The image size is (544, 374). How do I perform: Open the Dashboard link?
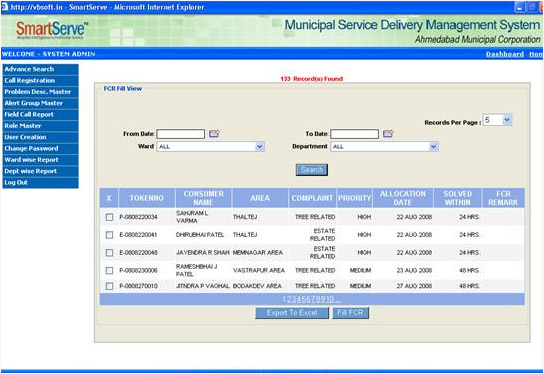click(505, 54)
